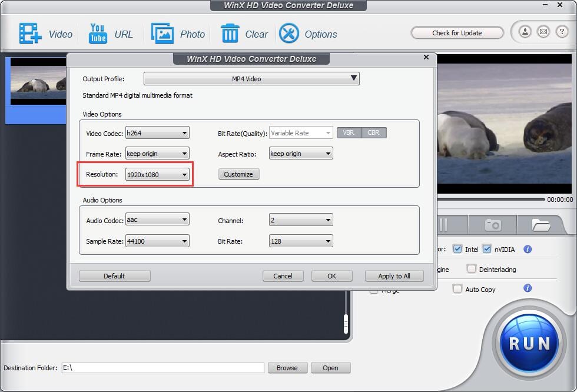The image size is (577, 392).
Task: Select VBR bit rate mode
Action: 349,133
